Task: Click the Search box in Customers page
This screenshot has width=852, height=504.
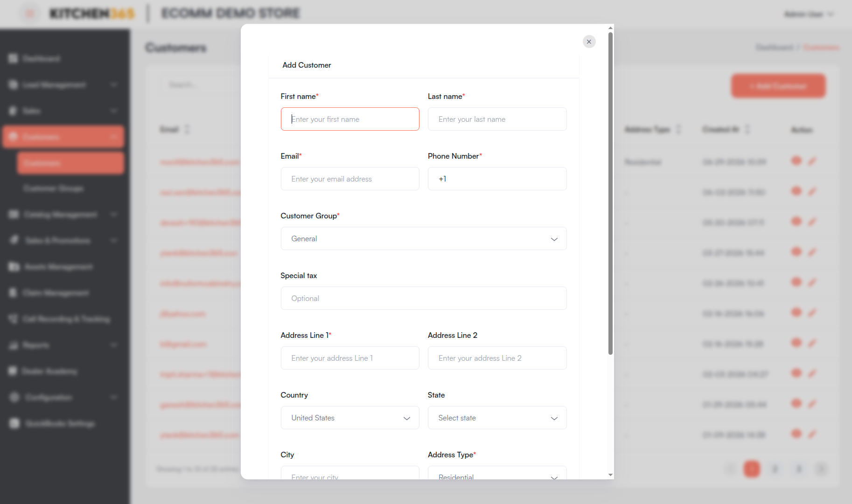Action: coord(201,84)
